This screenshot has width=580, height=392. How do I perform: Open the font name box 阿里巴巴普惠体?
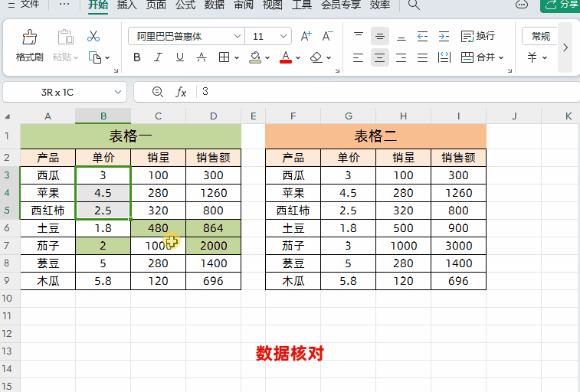[x=186, y=36]
